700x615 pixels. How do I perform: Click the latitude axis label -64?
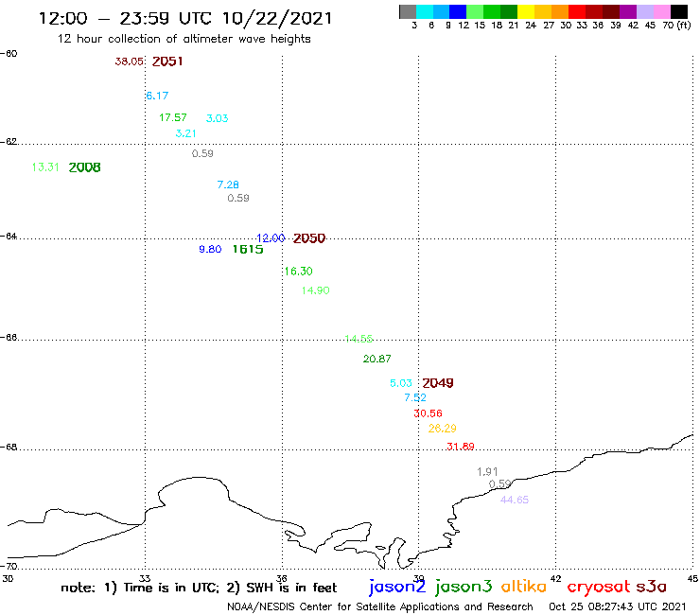(x=9, y=236)
